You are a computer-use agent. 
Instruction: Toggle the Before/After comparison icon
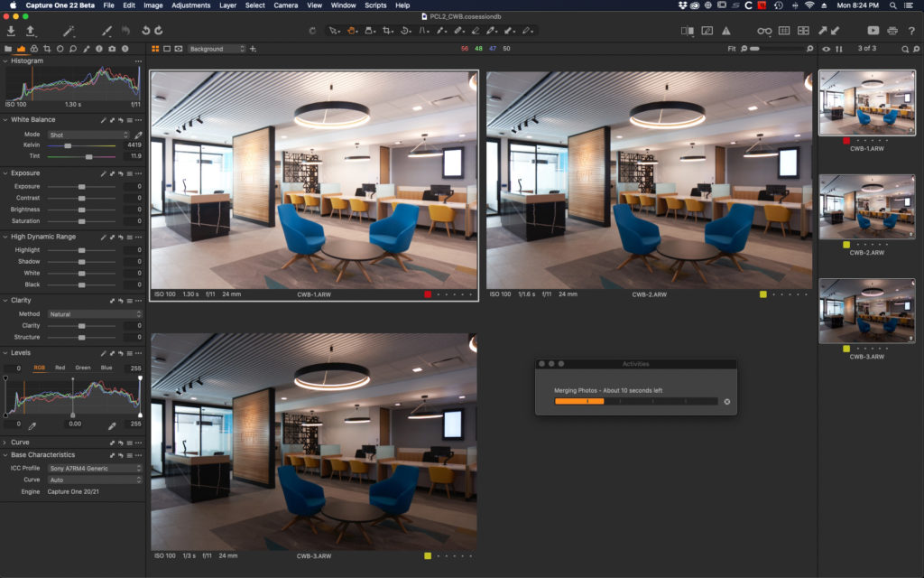[x=687, y=31]
